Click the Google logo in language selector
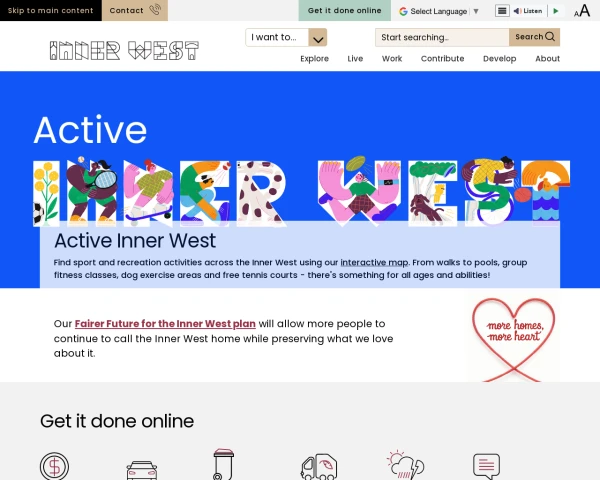This screenshot has height=480, width=600. pos(403,11)
